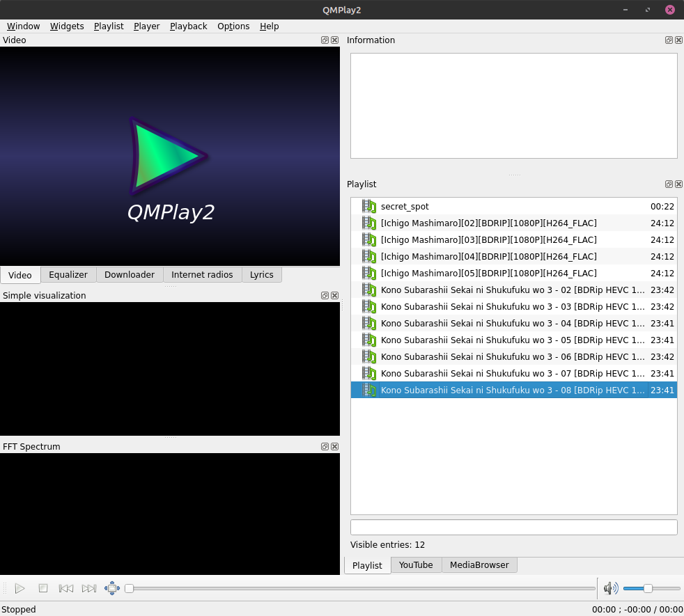684x616 pixels.
Task: Float the Video dock panel
Action: 325,40
